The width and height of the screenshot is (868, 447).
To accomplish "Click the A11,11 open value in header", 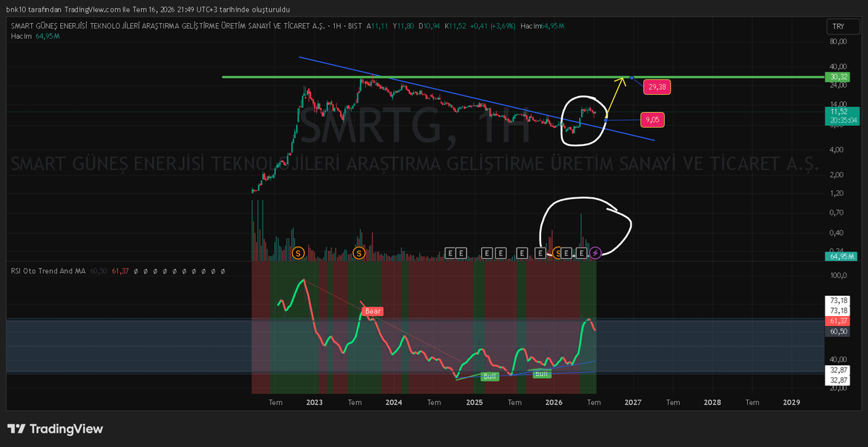I will pos(378,26).
